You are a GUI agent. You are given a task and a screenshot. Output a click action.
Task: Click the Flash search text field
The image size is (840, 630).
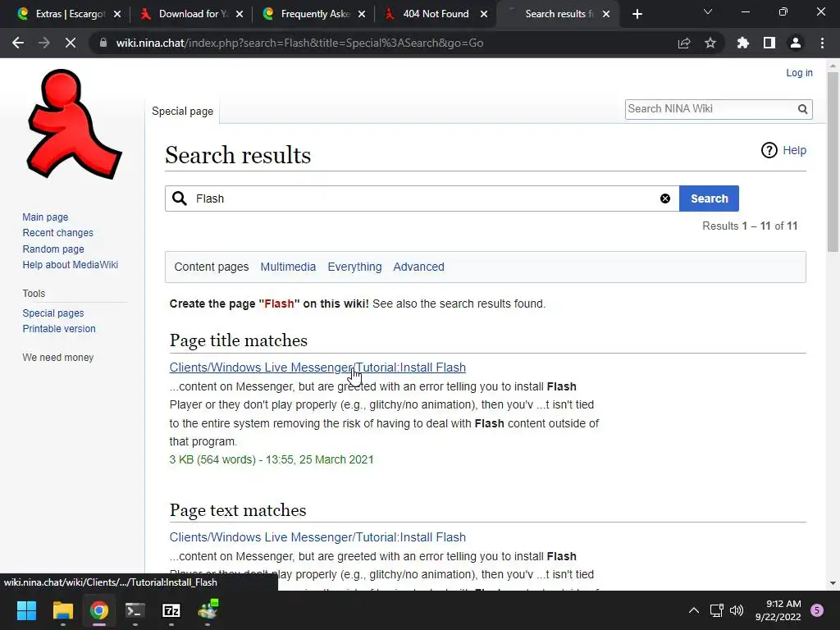[423, 199]
